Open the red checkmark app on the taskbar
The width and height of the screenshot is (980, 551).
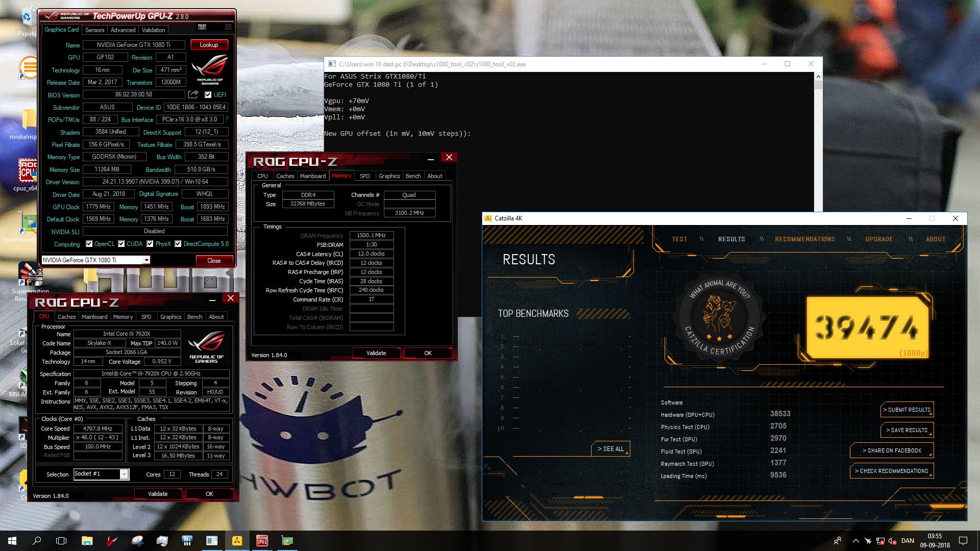(x=112, y=541)
